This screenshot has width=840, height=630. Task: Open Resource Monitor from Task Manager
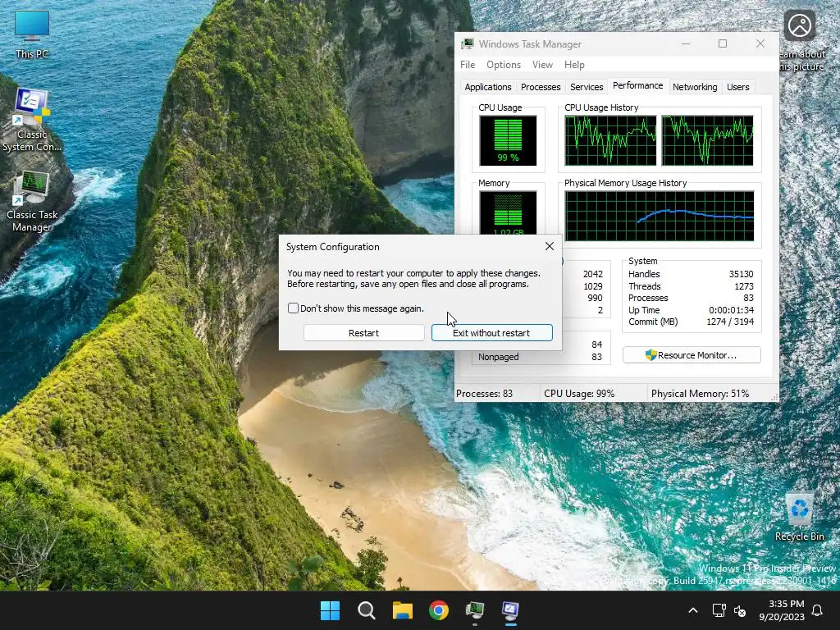(692, 355)
